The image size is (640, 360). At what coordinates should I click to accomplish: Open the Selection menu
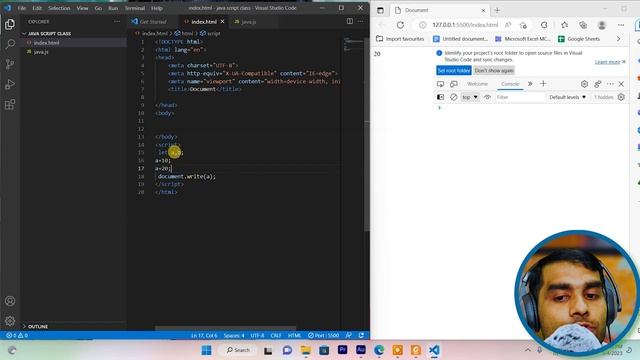[59, 8]
